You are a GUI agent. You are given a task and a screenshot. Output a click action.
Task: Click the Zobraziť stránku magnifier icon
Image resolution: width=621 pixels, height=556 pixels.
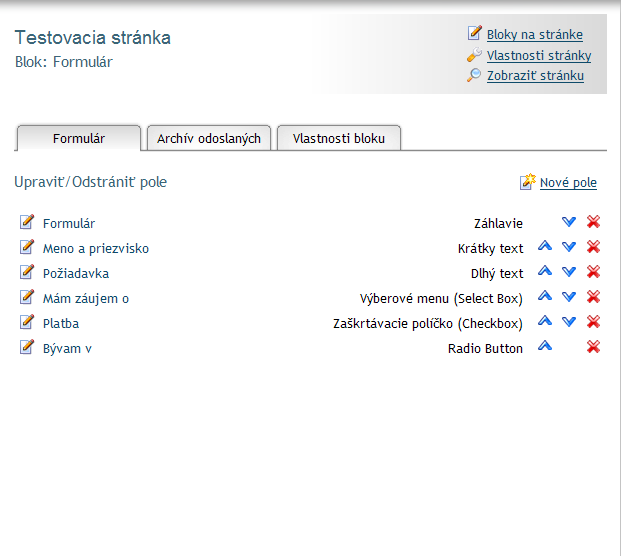pyautogui.click(x=474, y=75)
